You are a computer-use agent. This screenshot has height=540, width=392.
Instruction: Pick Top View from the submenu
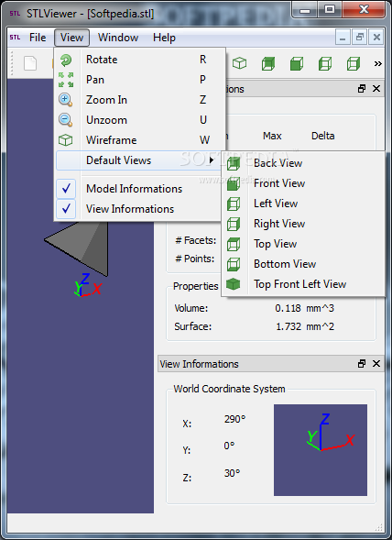point(303,244)
